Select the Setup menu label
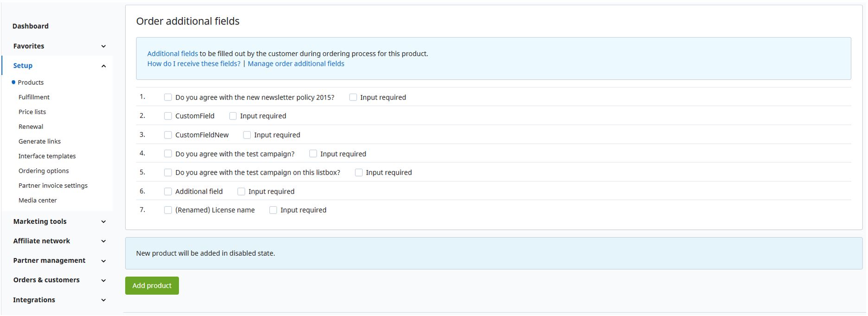Screen dimensions: 868x316 point(23,65)
